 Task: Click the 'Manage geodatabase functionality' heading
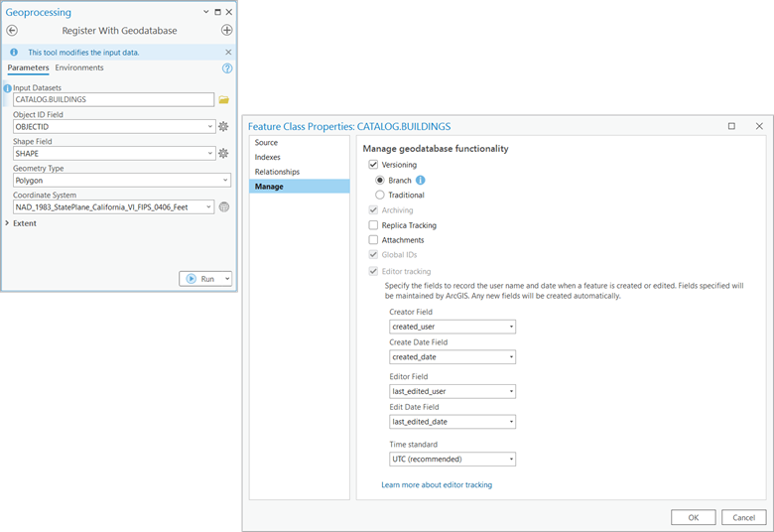tap(436, 149)
